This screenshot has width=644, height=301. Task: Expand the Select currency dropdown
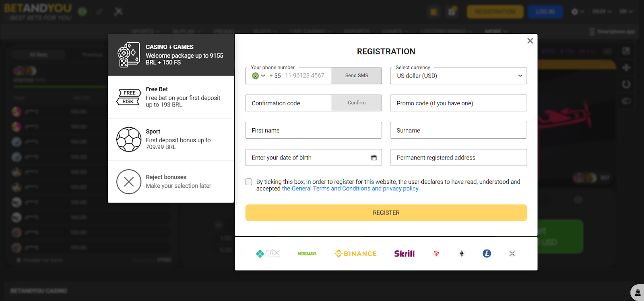[x=458, y=76]
